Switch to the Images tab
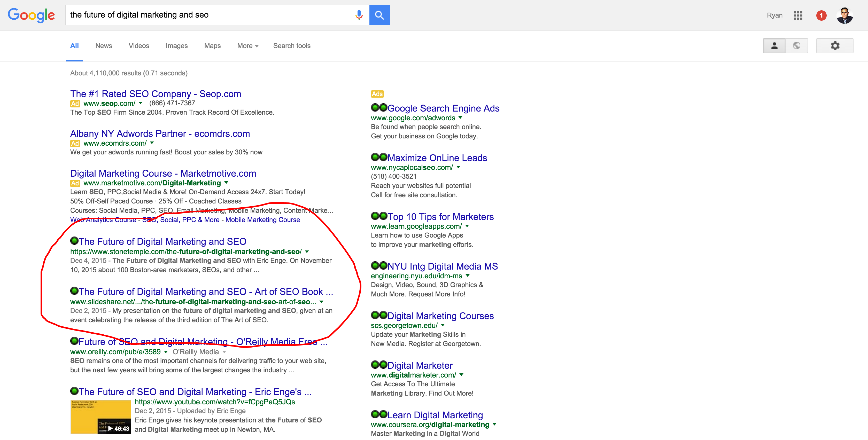This screenshot has width=868, height=440. (176, 46)
